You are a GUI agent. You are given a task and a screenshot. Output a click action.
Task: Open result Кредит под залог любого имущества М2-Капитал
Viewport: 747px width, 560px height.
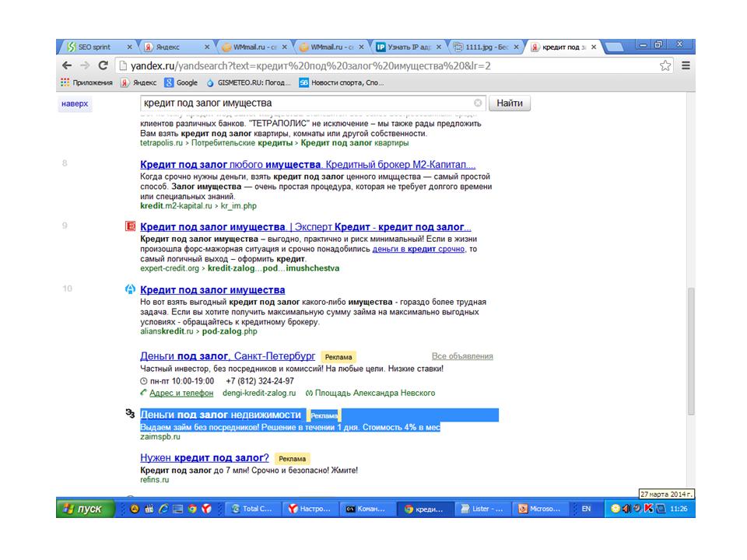308,164
